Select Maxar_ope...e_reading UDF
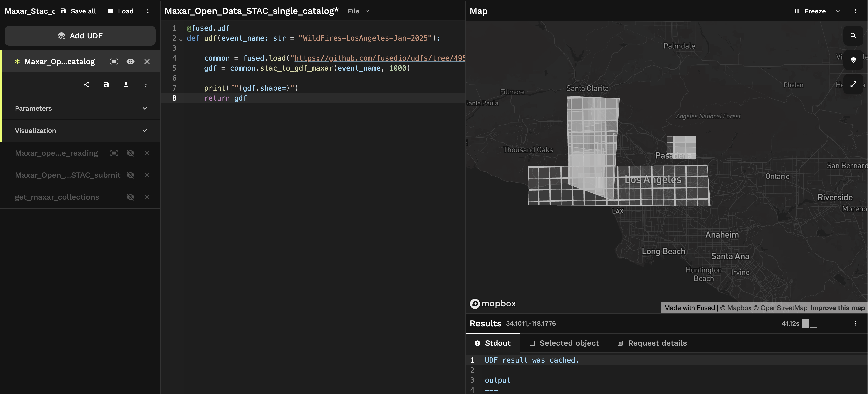This screenshot has width=868, height=394. (56, 153)
